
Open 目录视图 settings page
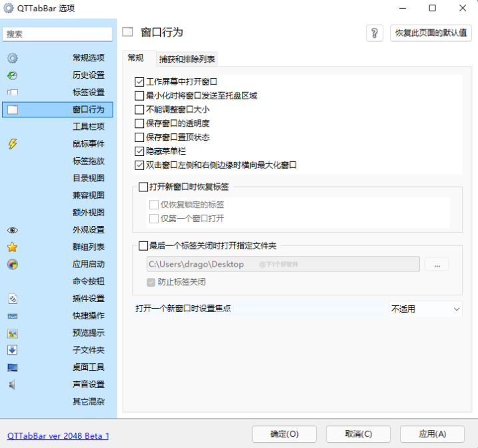89,178
